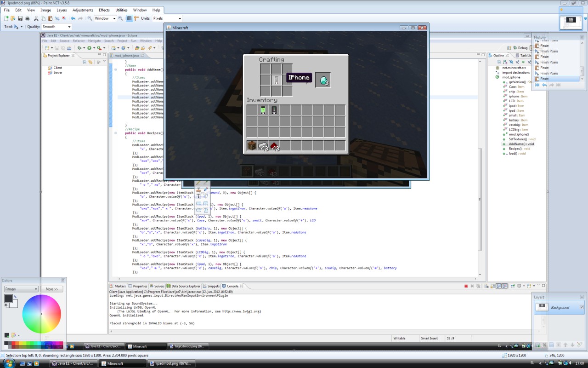The width and height of the screenshot is (588, 368).
Task: Toggle the rulers display
Action: [x=137, y=18]
